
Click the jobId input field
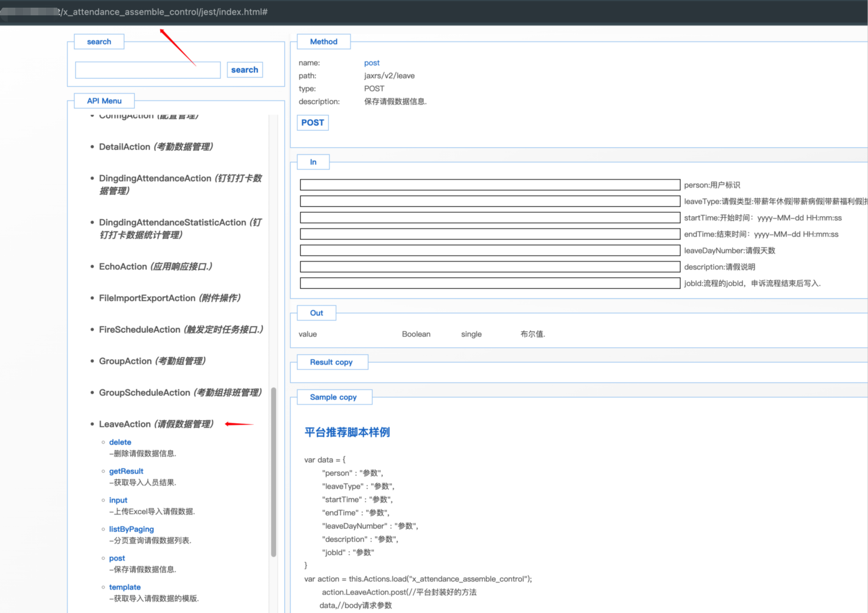click(489, 283)
